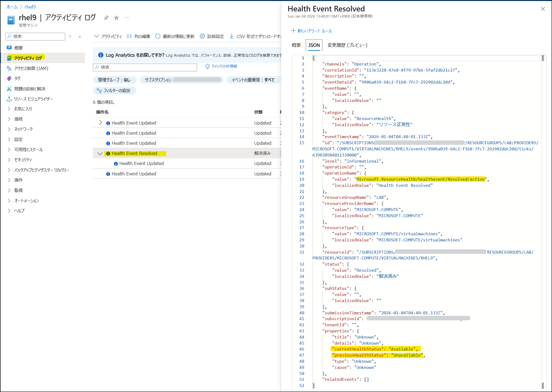The image size is (552, 392).
Task: Expand first Health Event Updated row
Action: click(x=100, y=123)
